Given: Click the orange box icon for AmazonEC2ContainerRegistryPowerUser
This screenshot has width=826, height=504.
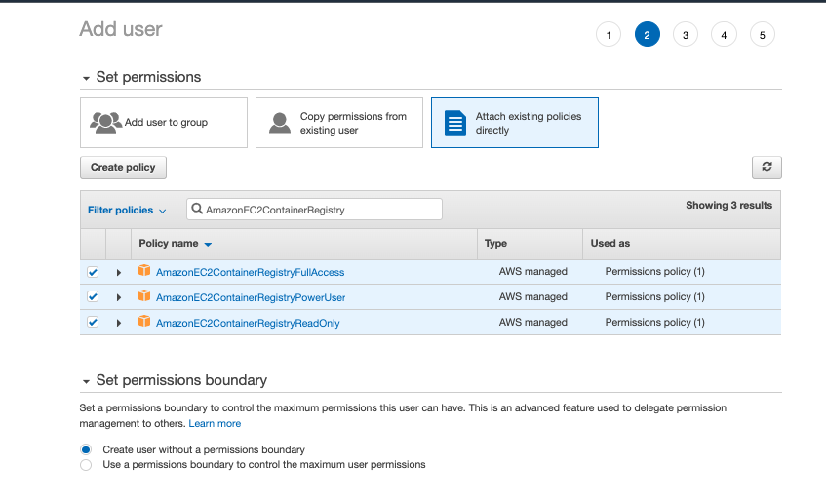Looking at the screenshot, I should pyautogui.click(x=143, y=296).
